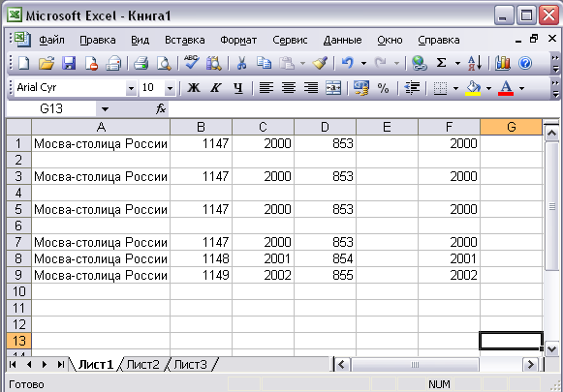Click the Permission document icon

pyautogui.click(x=91, y=63)
